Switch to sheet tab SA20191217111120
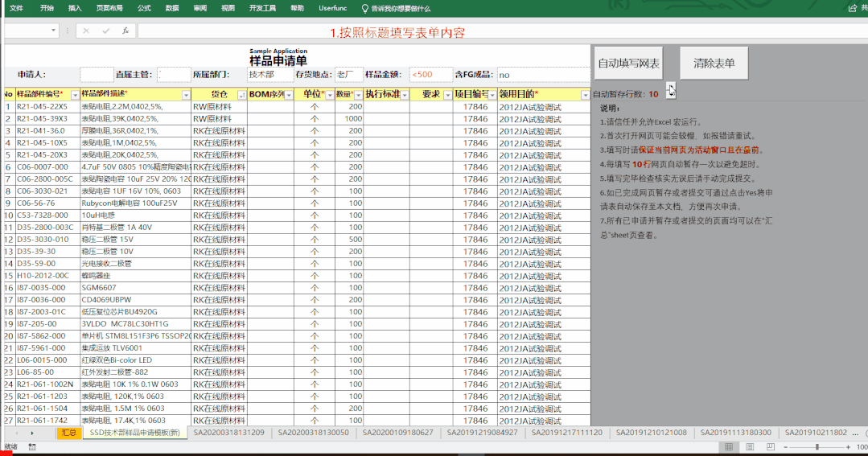 point(567,433)
